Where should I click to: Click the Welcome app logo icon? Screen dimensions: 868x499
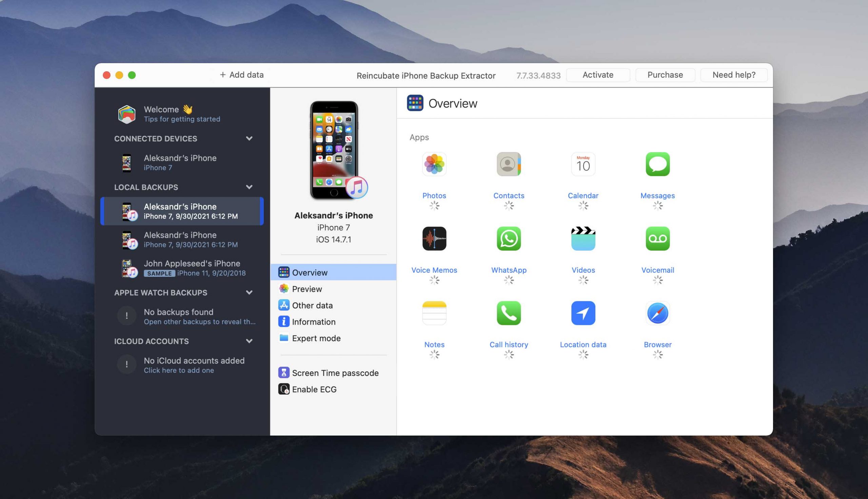point(126,114)
